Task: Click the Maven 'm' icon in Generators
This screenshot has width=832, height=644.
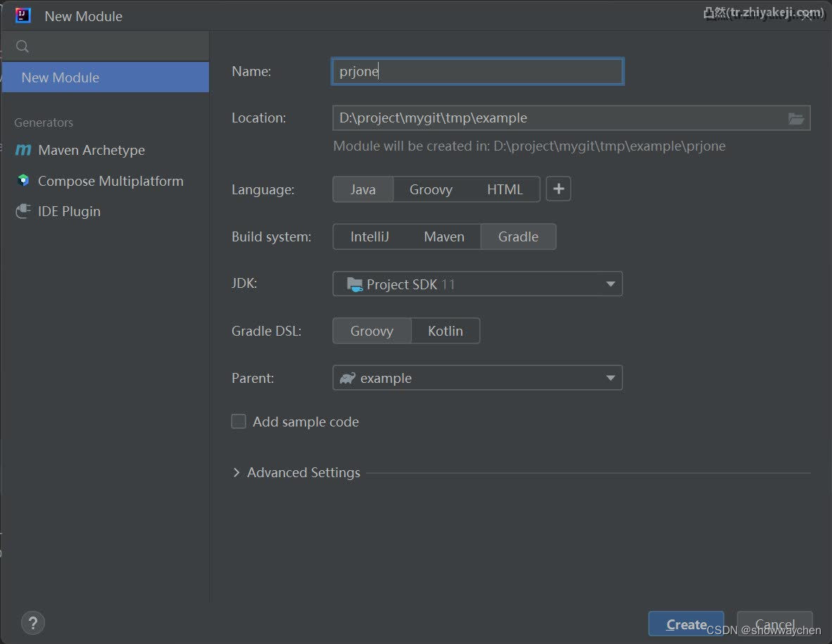Action: pyautogui.click(x=23, y=150)
